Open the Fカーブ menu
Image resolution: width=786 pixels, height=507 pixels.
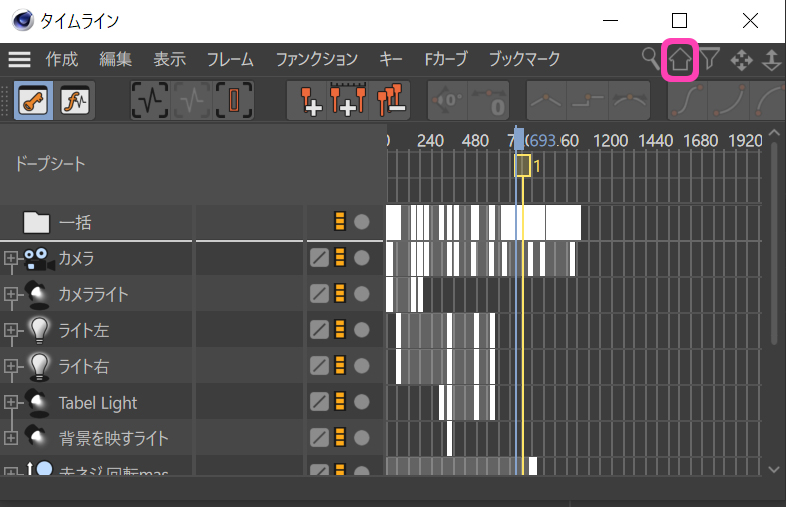(x=445, y=60)
